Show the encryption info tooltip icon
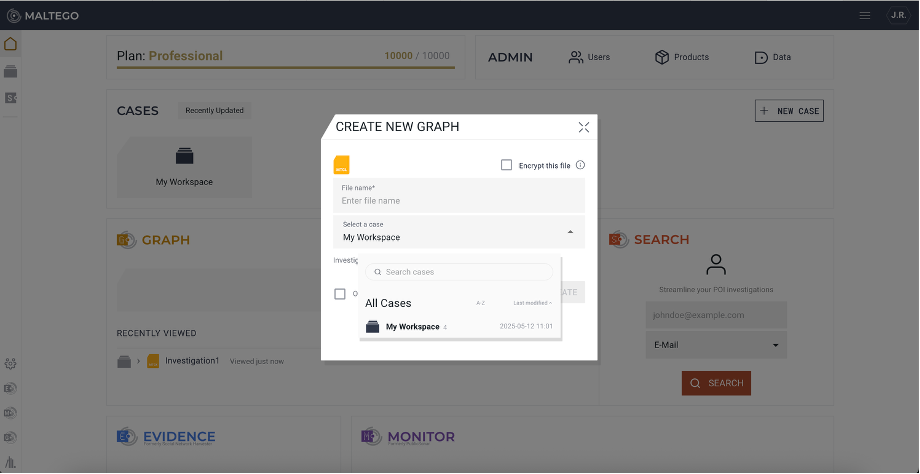The image size is (920, 474). tap(580, 165)
